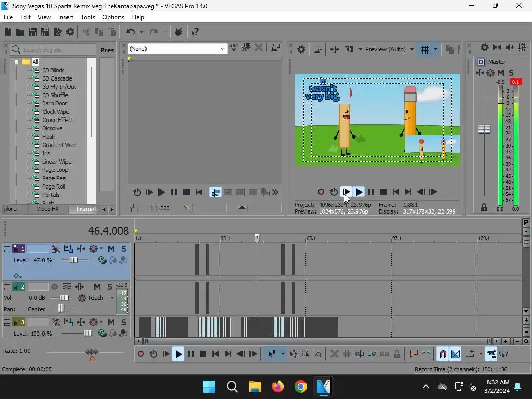Click the Delete X in timeline toolbar
The image size is (532, 399).
click(x=334, y=354)
